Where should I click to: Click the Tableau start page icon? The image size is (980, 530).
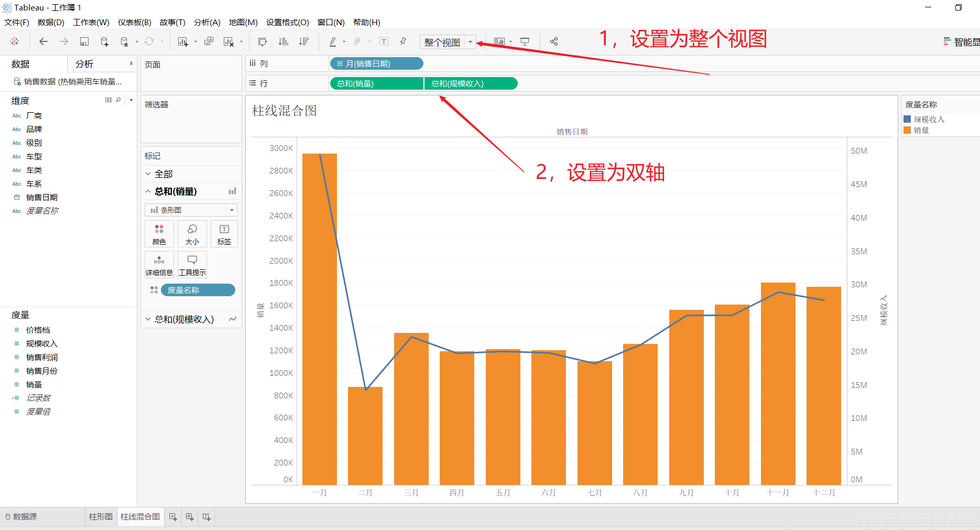pyautogui.click(x=15, y=41)
